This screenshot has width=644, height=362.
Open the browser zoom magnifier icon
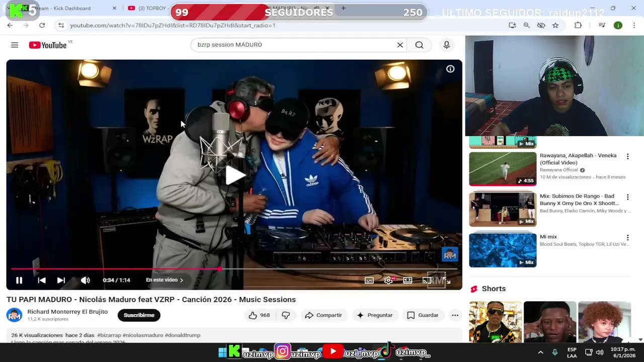[x=526, y=25]
